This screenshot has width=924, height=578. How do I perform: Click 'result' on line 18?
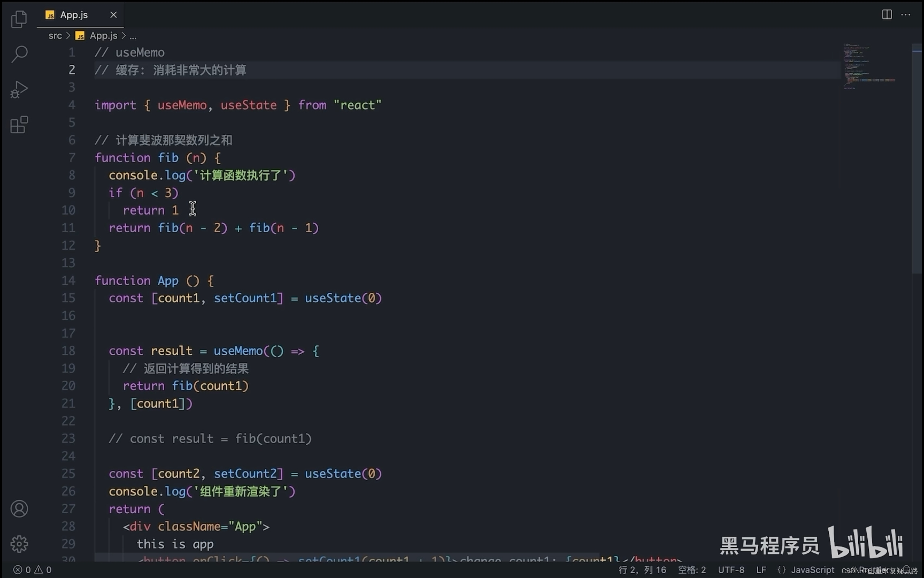pyautogui.click(x=171, y=350)
